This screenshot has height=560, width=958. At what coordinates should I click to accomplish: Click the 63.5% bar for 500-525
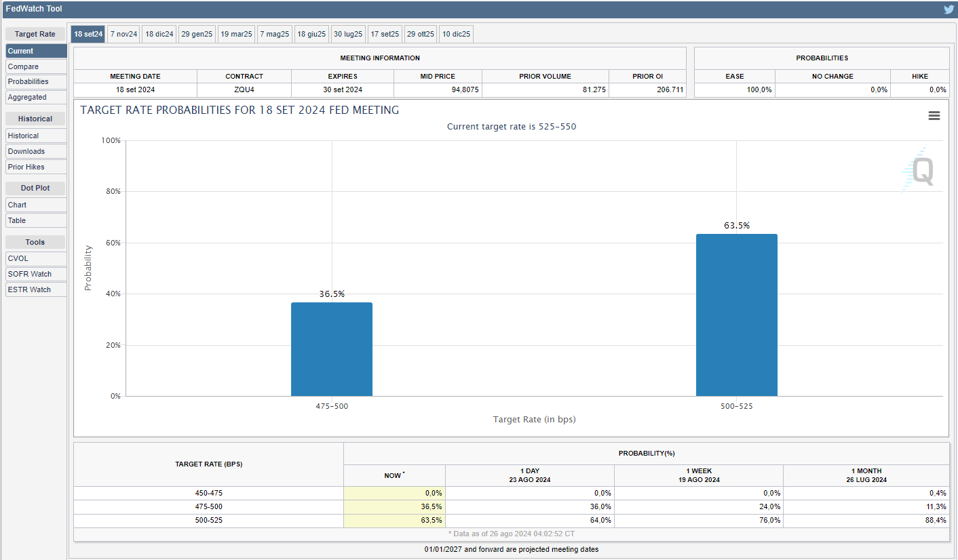click(736, 315)
